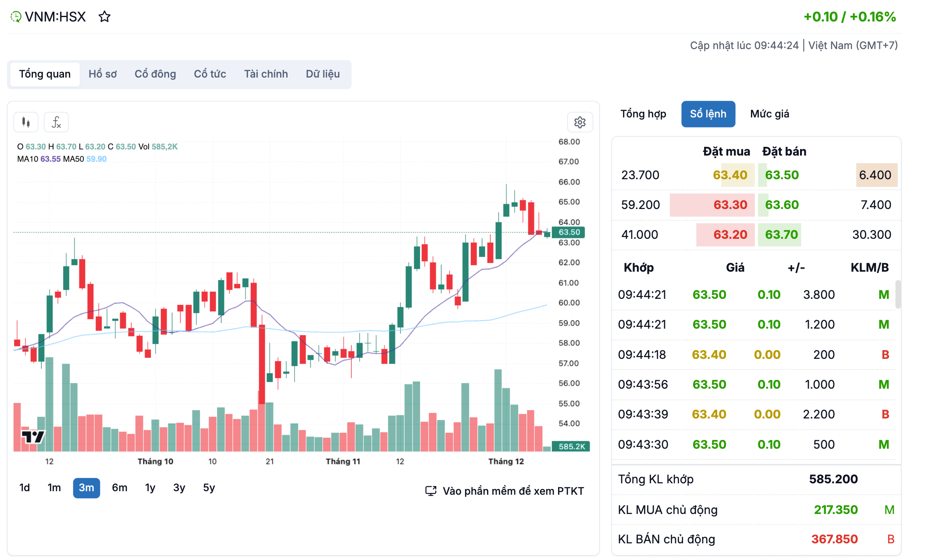The width and height of the screenshot is (932, 560).
Task: Choose the 1y chart range
Action: [150, 488]
